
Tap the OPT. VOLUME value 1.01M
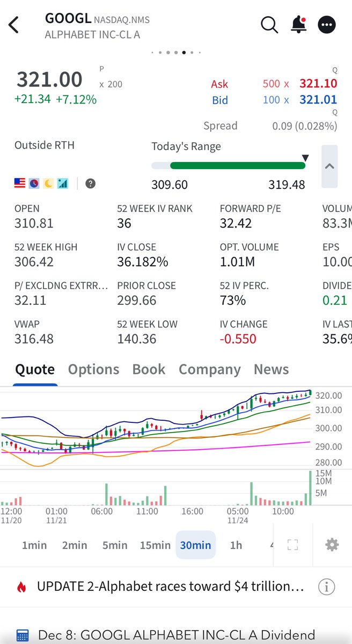tap(237, 262)
